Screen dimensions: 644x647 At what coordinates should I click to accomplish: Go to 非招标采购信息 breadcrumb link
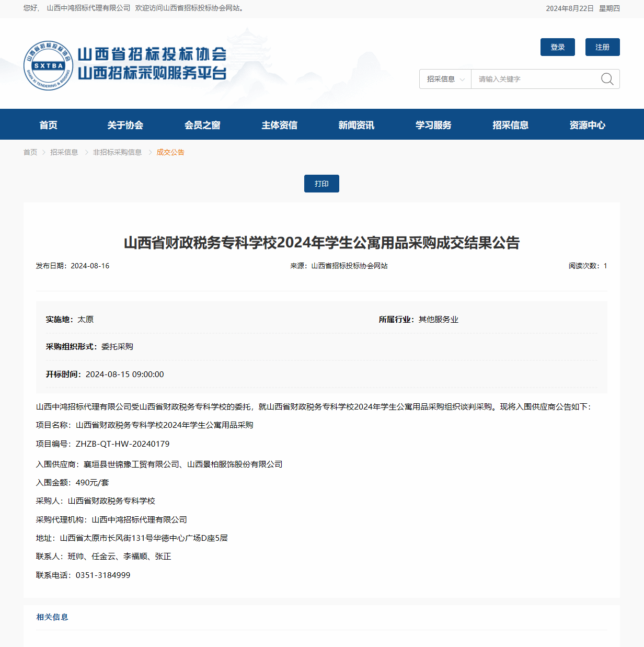tap(117, 152)
